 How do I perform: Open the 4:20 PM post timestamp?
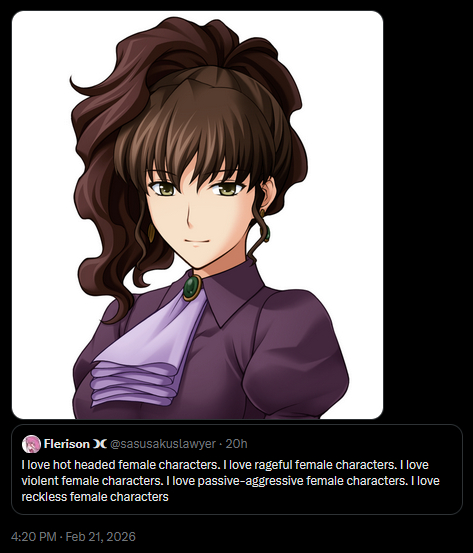point(34,536)
